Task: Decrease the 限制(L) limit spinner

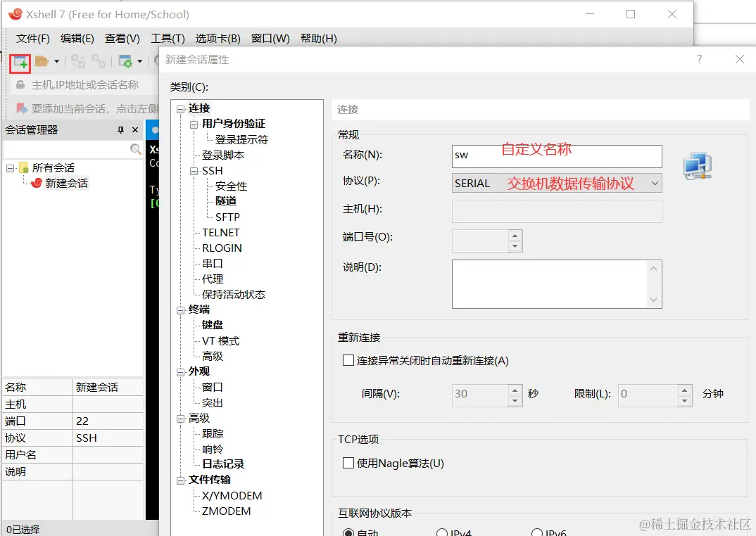Action: pos(685,400)
